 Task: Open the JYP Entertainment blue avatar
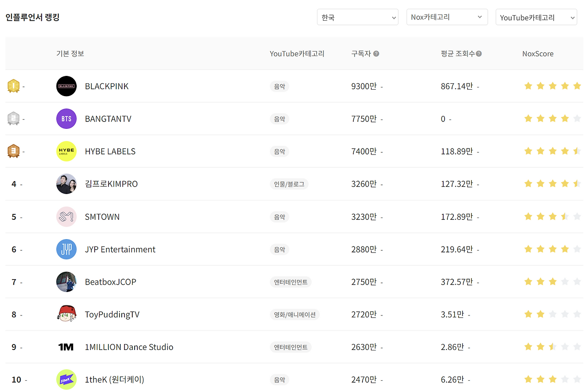click(66, 249)
